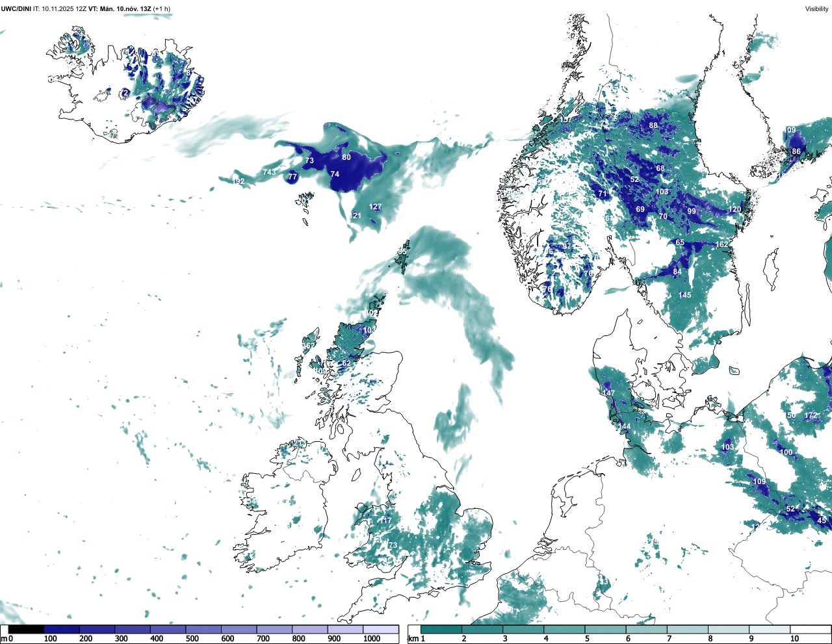Click the 500–600 m legend color swatch
This screenshot has height=644, width=832.
click(x=203, y=629)
